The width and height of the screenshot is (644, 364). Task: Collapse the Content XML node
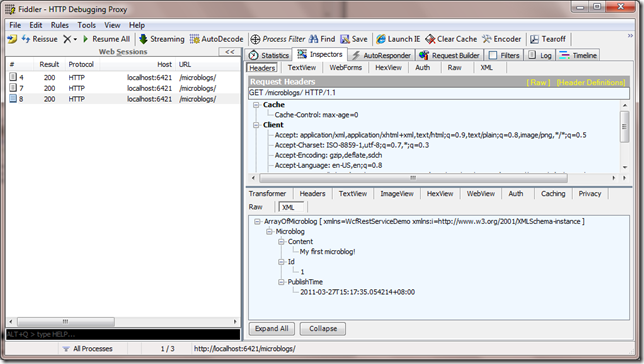click(x=281, y=242)
